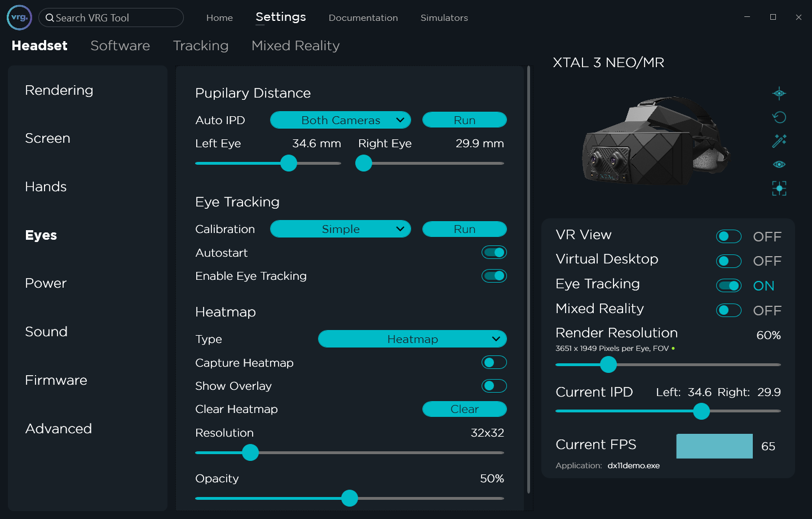Run the Auto IPD measurement

coord(465,120)
